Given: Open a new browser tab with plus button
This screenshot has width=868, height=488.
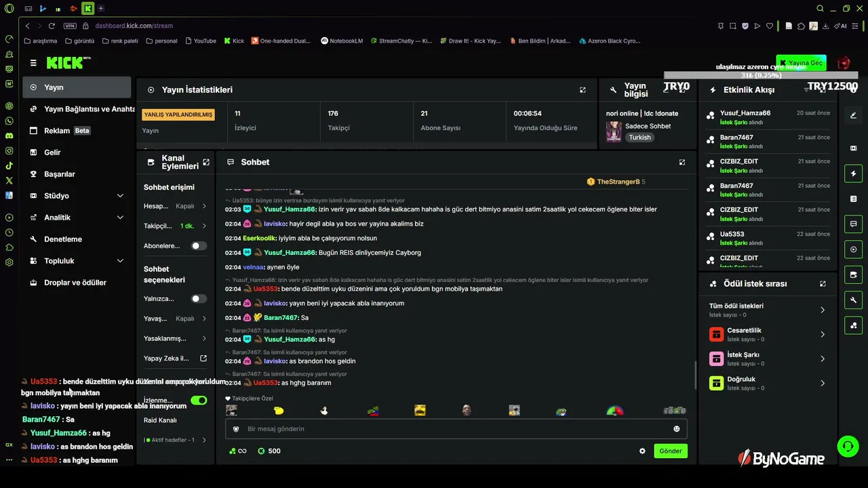Looking at the screenshot, I should [101, 9].
